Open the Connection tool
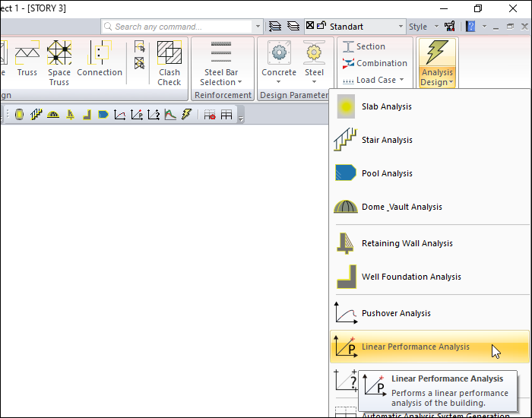The width and height of the screenshot is (532, 418). [100, 55]
